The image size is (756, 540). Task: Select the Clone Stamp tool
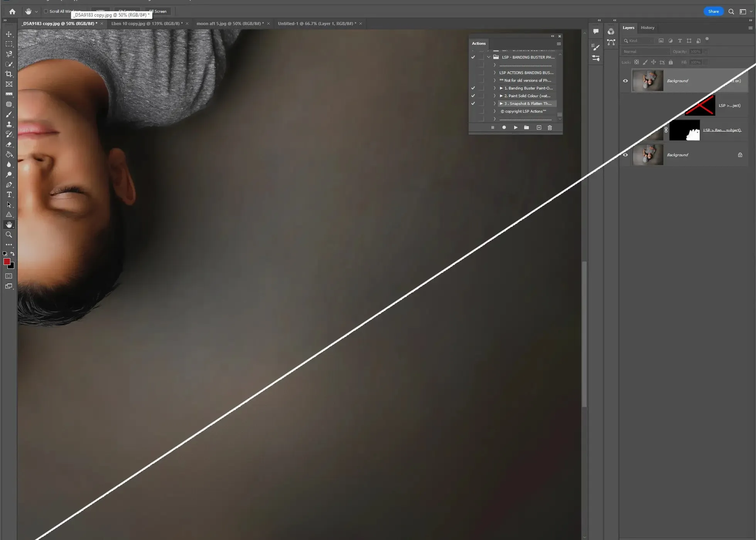click(9, 124)
